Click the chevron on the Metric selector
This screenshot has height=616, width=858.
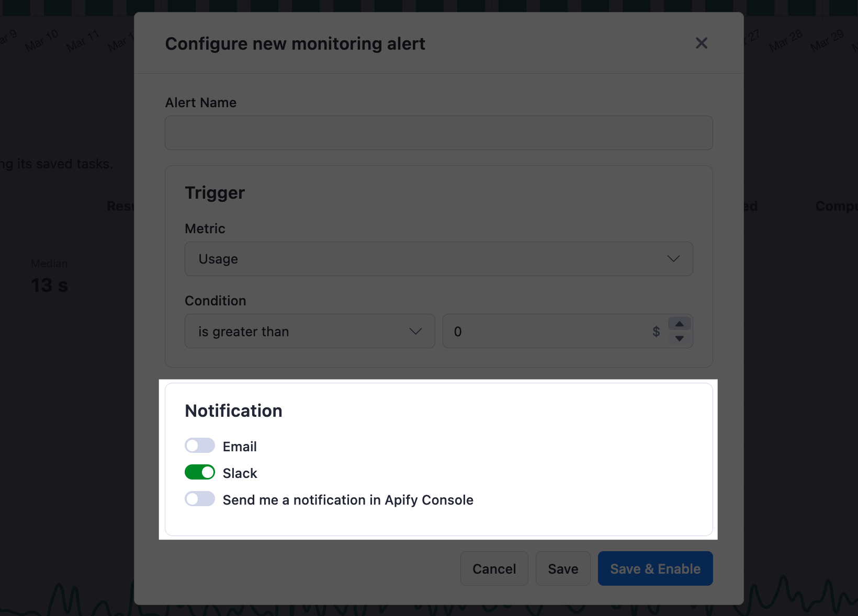coord(674,258)
